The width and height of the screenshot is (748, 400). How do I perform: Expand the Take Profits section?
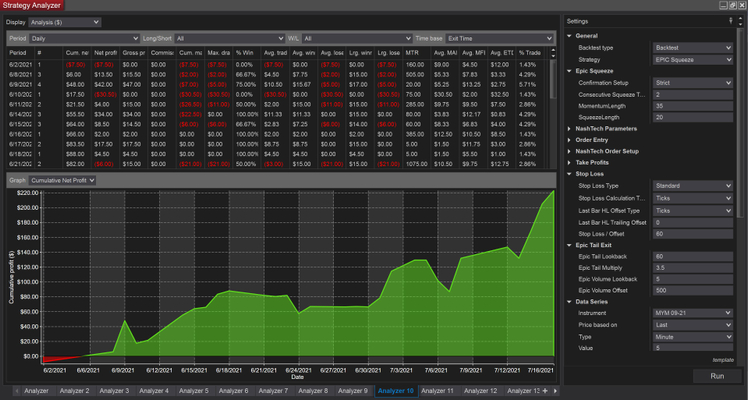click(x=570, y=162)
